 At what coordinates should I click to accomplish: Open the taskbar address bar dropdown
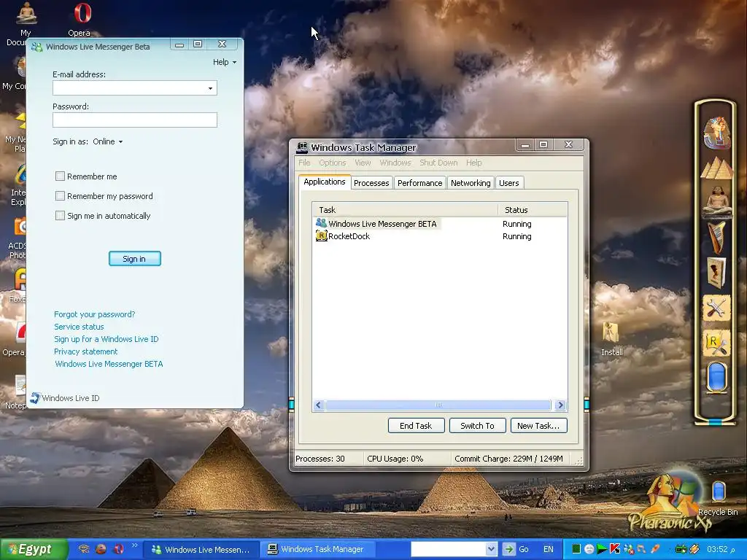click(491, 549)
